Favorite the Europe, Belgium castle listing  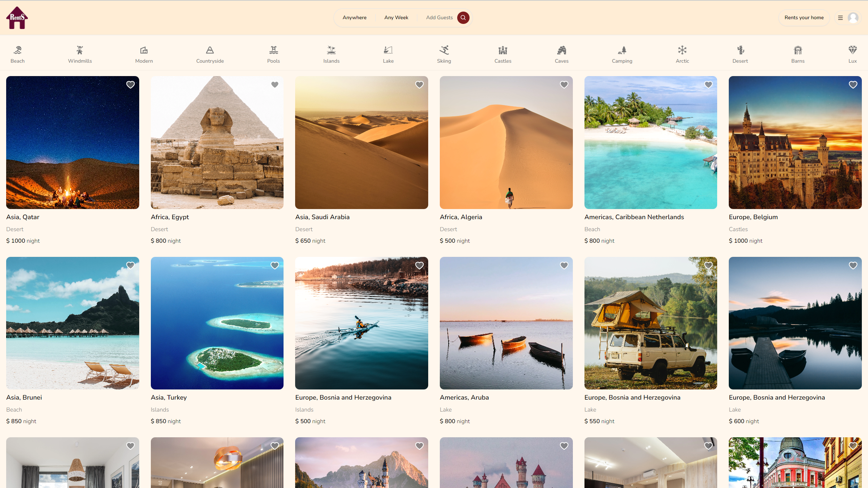(x=853, y=85)
